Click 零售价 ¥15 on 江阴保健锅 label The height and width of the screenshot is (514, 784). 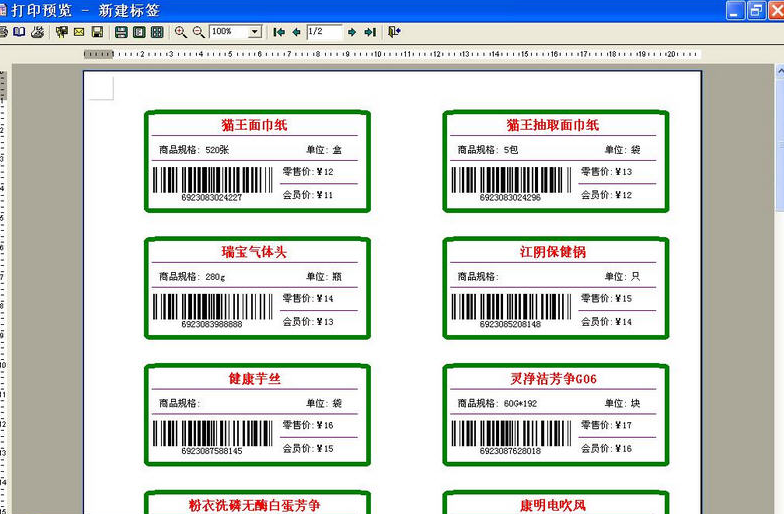pos(606,298)
